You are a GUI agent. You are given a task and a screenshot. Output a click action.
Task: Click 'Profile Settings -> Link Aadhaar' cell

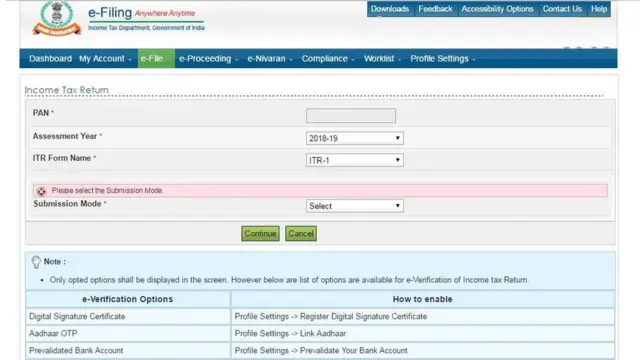[x=423, y=334]
